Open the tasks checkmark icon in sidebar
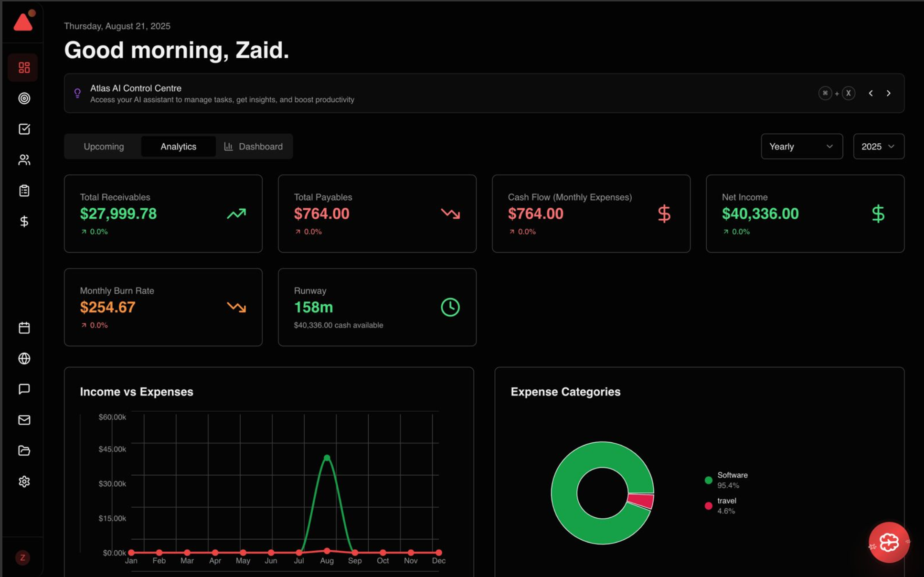924x577 pixels. (x=24, y=129)
